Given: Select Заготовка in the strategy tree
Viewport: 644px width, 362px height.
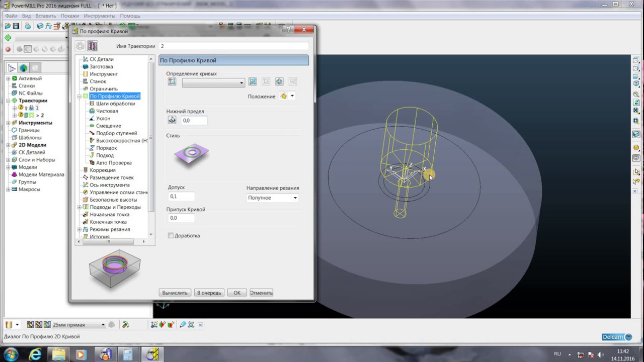Looking at the screenshot, I should click(101, 66).
